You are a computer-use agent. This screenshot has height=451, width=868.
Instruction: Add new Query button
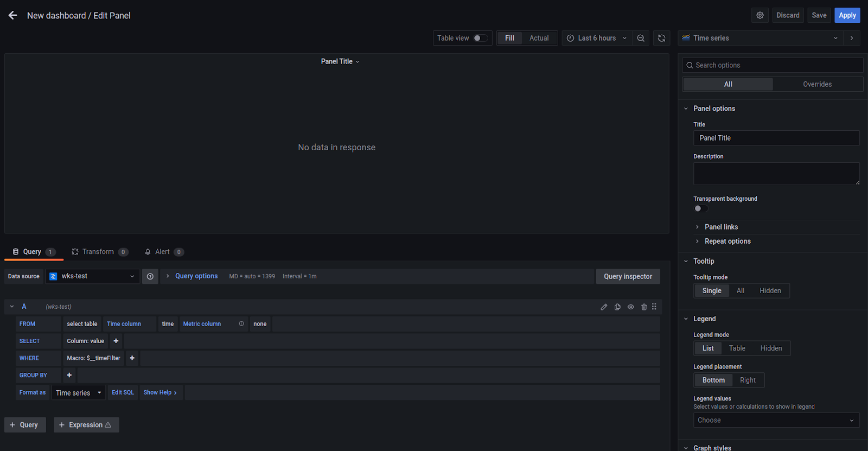pyautogui.click(x=25, y=425)
